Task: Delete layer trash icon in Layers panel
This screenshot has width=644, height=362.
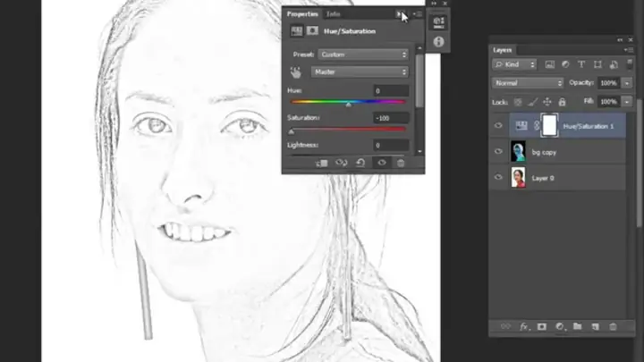Action: (613, 327)
